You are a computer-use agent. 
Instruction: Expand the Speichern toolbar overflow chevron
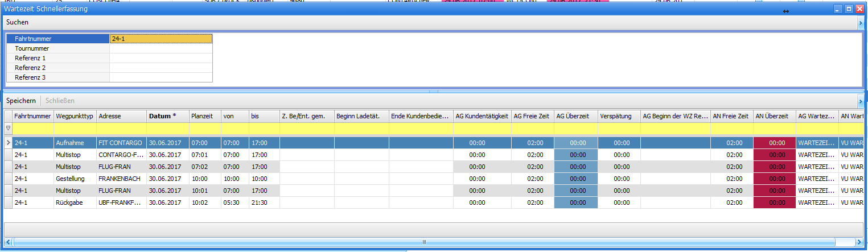[861, 101]
